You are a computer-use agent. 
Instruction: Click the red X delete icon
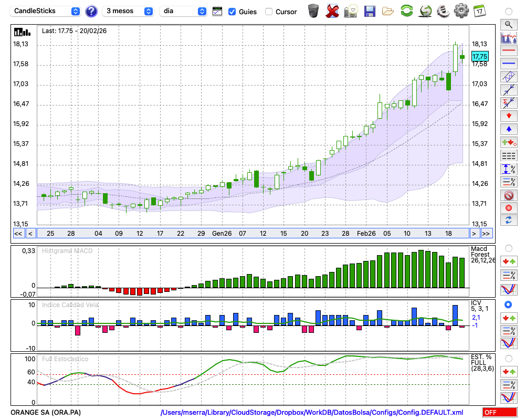click(x=332, y=11)
